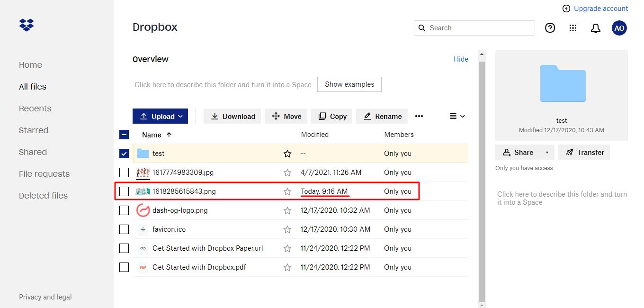
Task: Open Recents in sidebar
Action: [35, 109]
